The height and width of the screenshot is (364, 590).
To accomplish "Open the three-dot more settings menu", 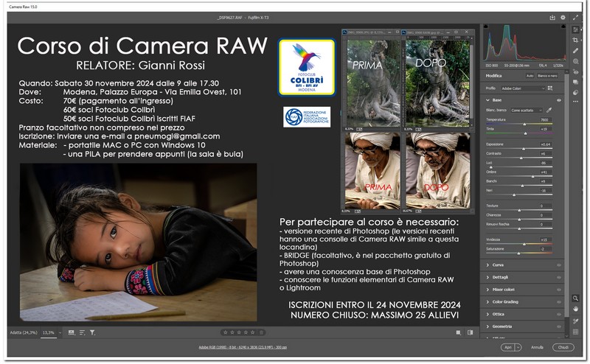I will point(575,102).
